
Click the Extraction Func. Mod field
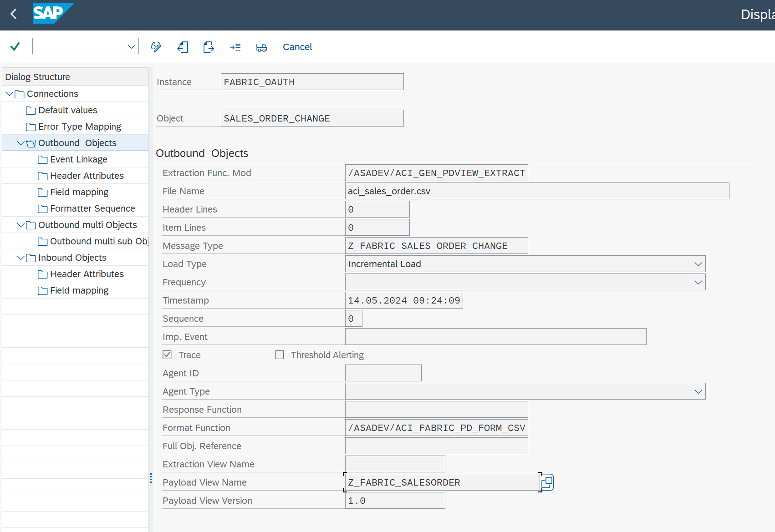[437, 173]
